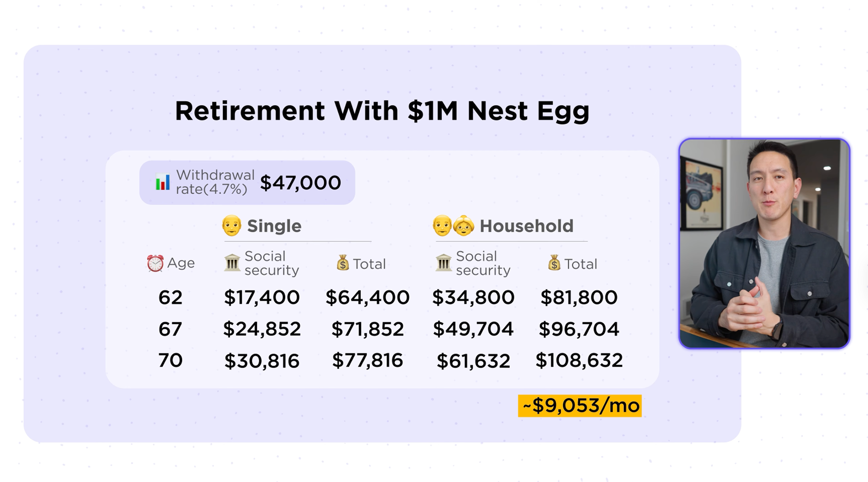Image resolution: width=868 pixels, height=482 pixels.
Task: Click the $47,000 withdrawal amount
Action: (x=300, y=183)
